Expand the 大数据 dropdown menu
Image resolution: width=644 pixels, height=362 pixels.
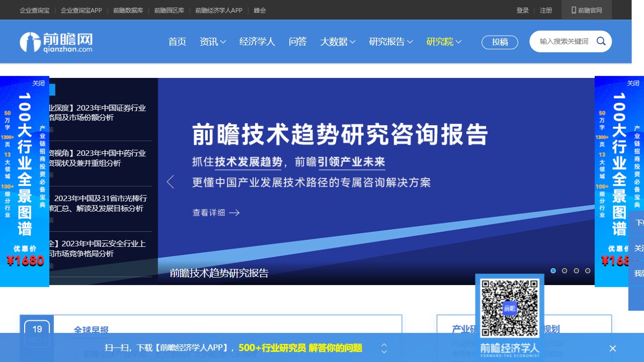click(338, 42)
